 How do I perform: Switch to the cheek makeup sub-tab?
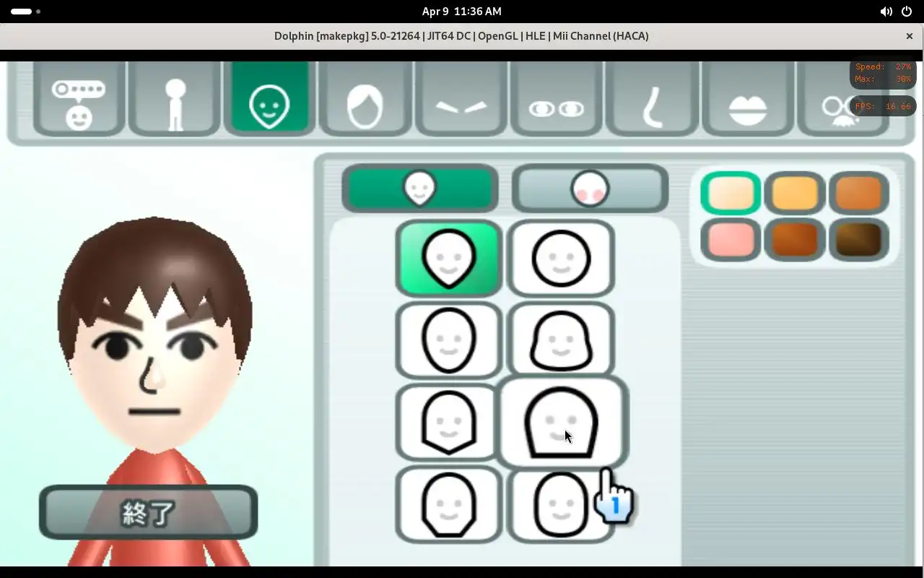[590, 189]
